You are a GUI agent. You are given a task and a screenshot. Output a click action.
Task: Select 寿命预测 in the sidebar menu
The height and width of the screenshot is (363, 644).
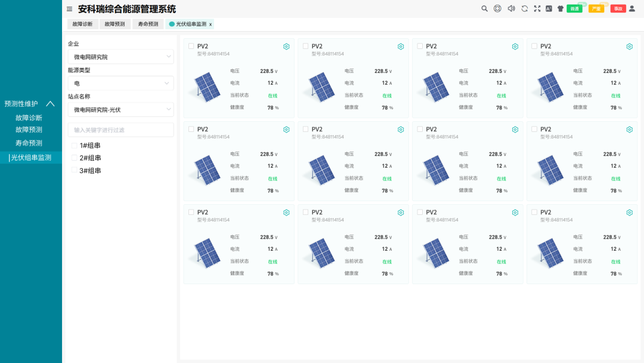(29, 143)
